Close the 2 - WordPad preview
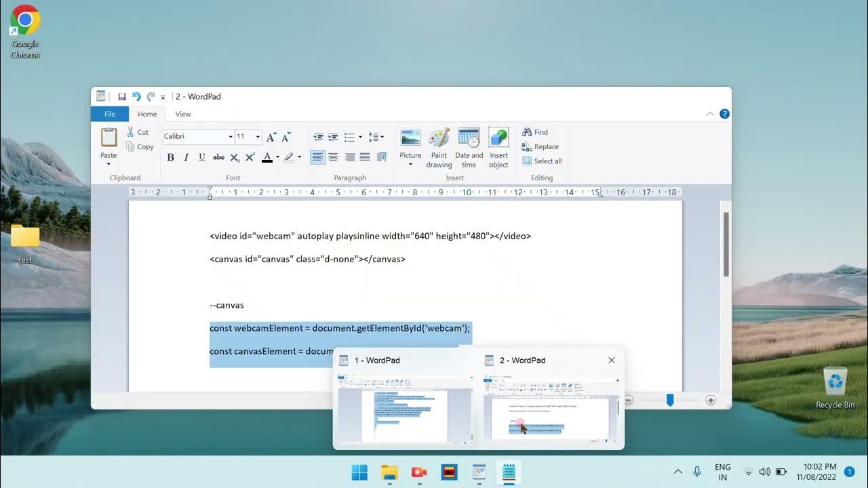 (x=612, y=361)
